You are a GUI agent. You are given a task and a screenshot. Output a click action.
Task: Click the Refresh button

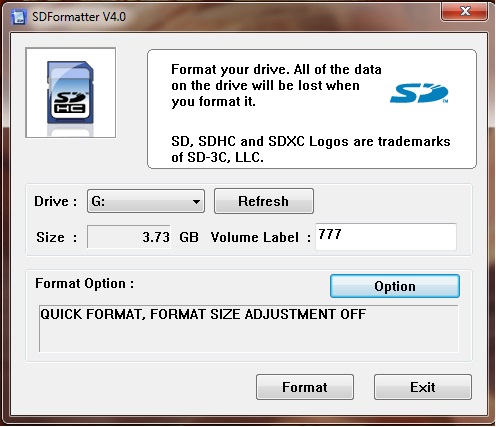[x=264, y=201]
